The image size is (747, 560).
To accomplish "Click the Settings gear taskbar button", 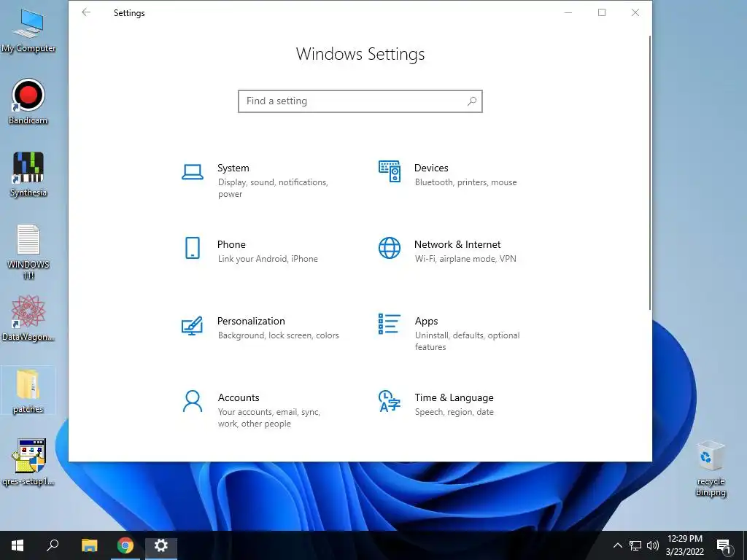I will click(x=161, y=545).
